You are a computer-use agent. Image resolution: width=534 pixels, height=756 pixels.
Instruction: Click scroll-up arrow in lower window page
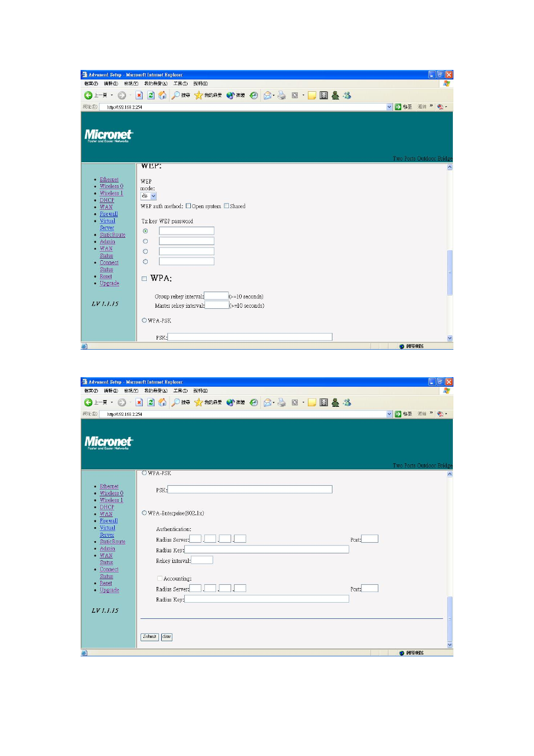click(450, 474)
